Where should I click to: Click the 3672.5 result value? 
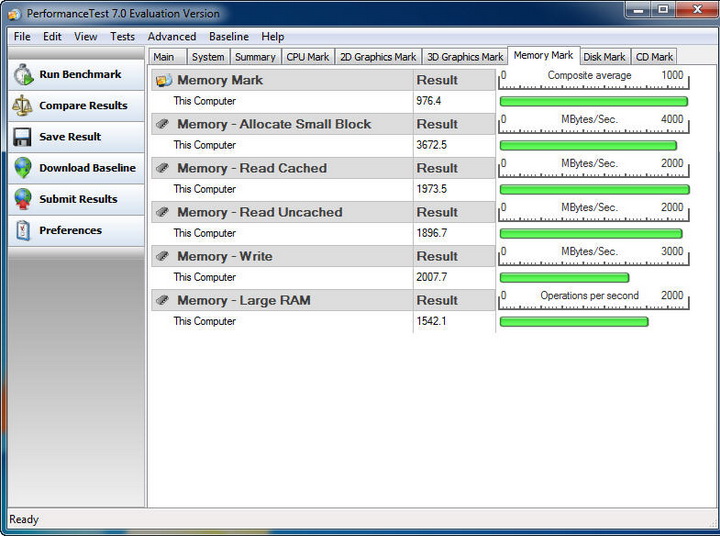(431, 145)
